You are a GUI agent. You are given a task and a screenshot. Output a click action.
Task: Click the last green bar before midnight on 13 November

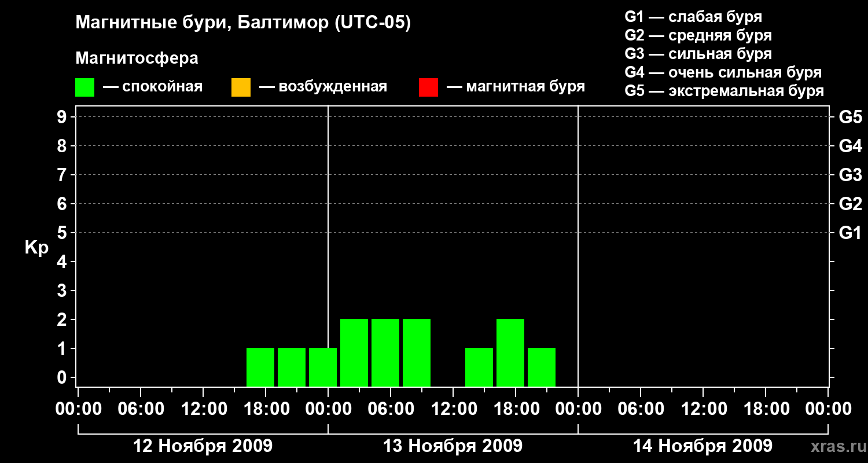point(542,367)
